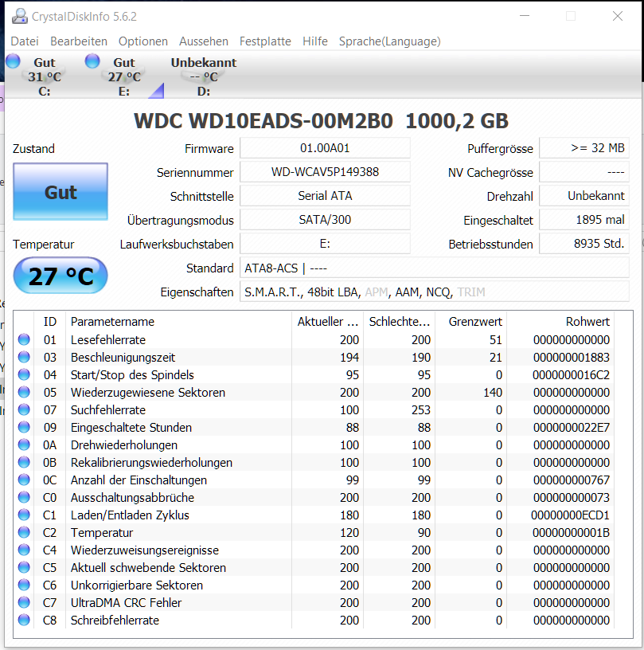Click the Betriebsstunden value 8935 Std.

pyautogui.click(x=584, y=244)
